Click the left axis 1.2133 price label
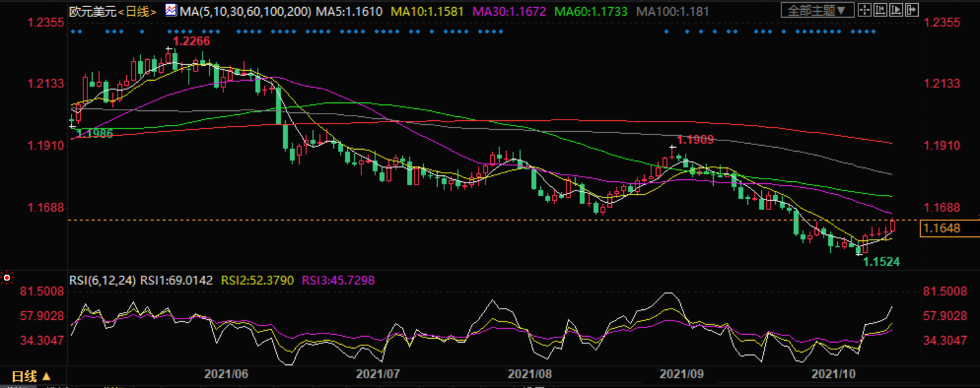This screenshot has width=980, height=388. pyautogui.click(x=45, y=84)
